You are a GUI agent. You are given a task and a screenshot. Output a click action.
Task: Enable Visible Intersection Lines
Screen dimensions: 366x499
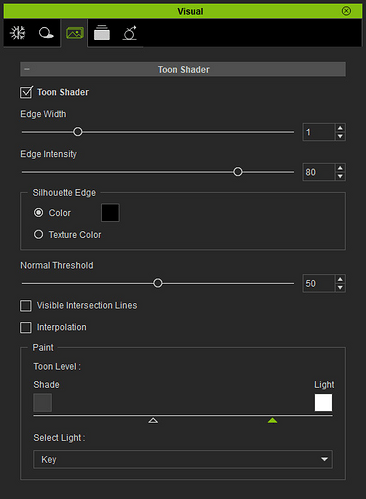click(26, 306)
